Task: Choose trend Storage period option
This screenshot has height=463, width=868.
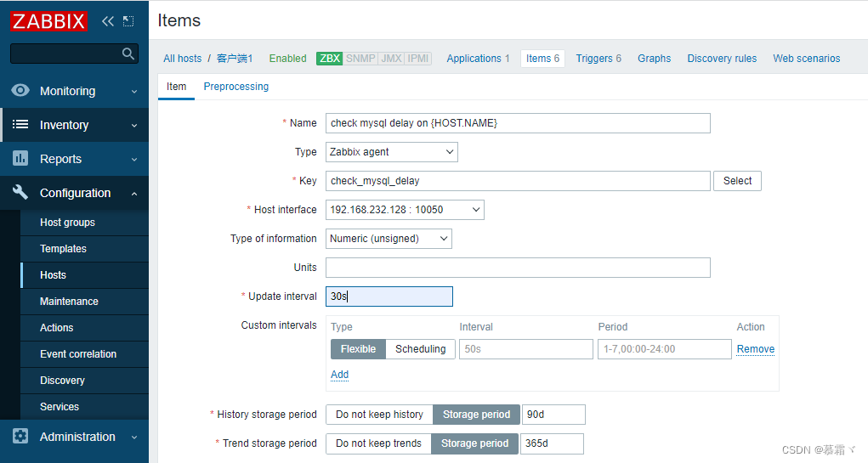Action: (474, 443)
